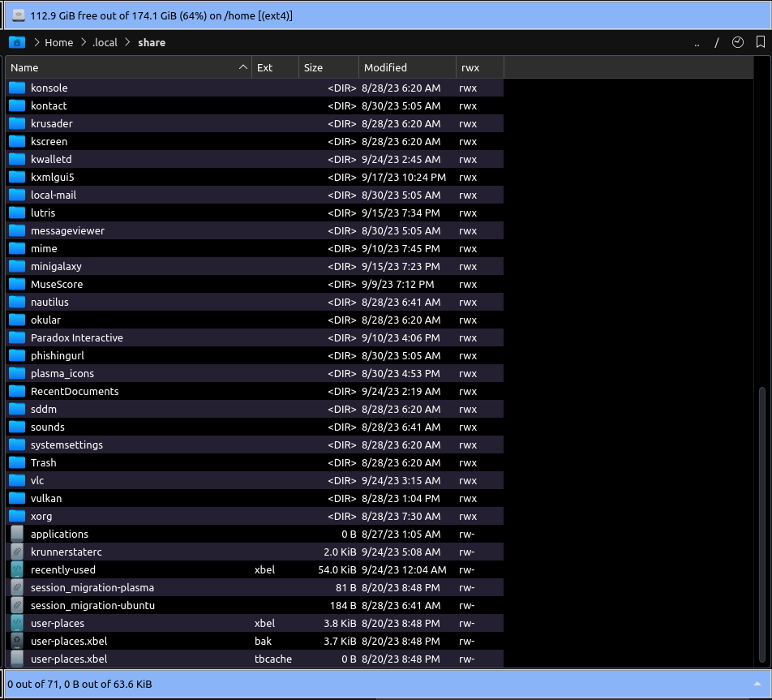Click the session_migration-ubuntu file icon

17,605
